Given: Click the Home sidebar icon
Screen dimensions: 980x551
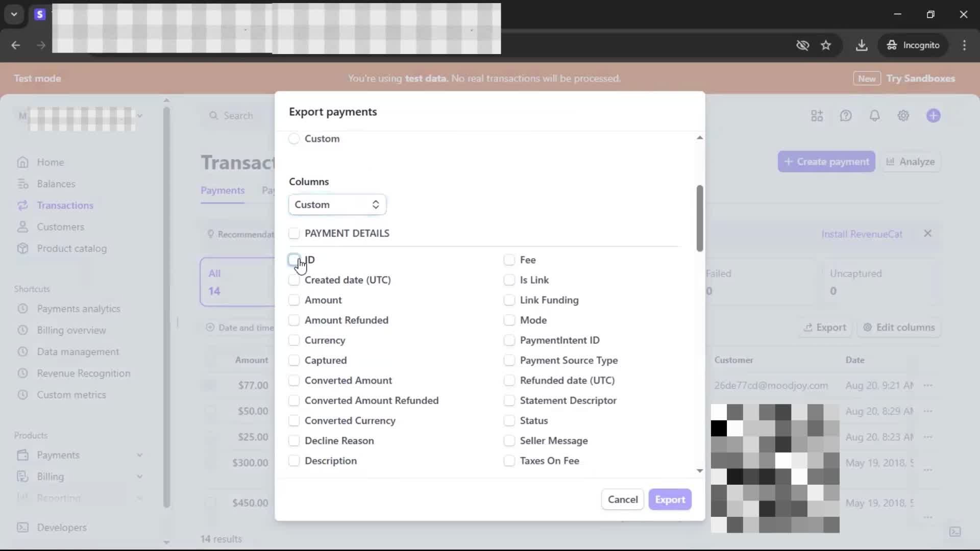Looking at the screenshot, I should point(22,162).
